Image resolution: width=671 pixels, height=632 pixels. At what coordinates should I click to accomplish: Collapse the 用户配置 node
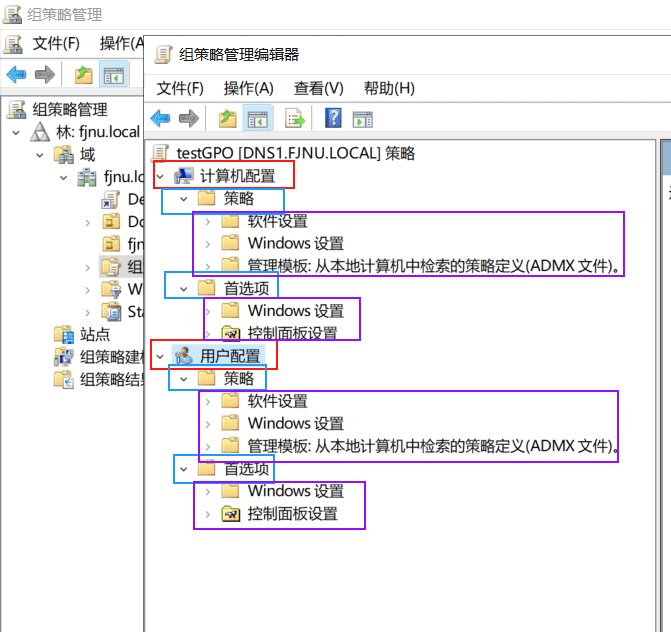160,356
